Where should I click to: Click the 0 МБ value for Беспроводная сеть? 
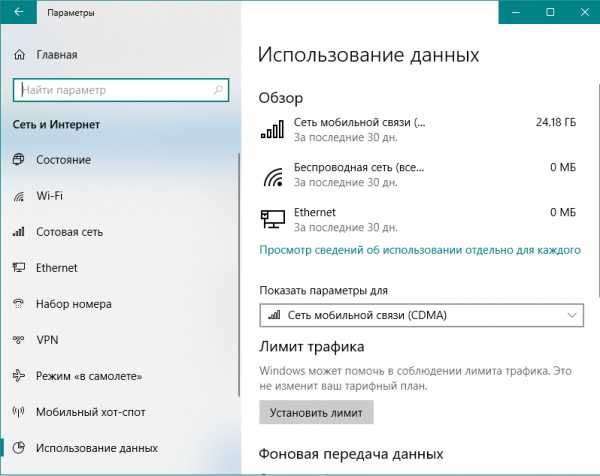[563, 167]
